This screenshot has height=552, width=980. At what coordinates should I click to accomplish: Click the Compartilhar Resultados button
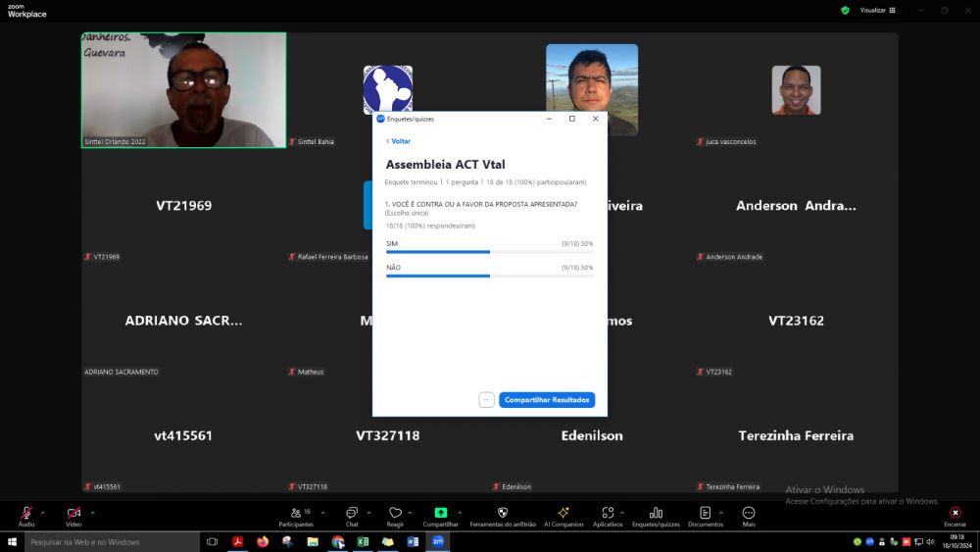547,400
